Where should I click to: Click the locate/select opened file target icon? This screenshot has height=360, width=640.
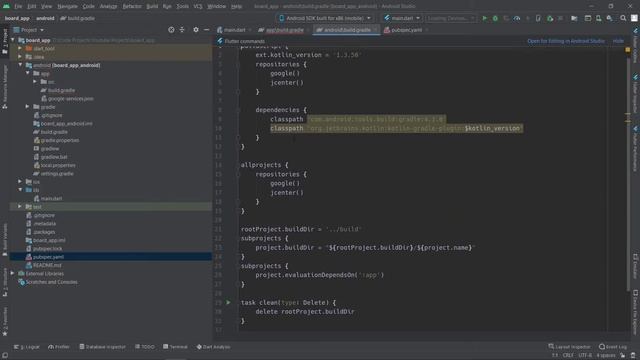pyautogui.click(x=171, y=30)
